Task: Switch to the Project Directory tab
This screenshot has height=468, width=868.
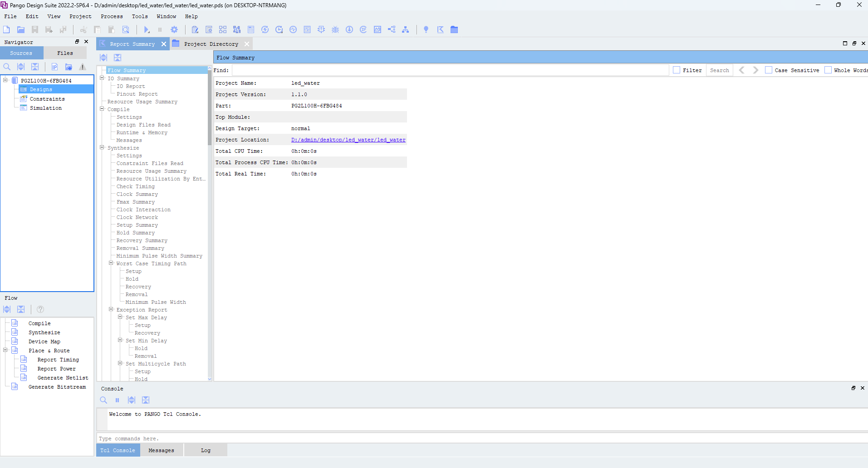Action: click(211, 44)
